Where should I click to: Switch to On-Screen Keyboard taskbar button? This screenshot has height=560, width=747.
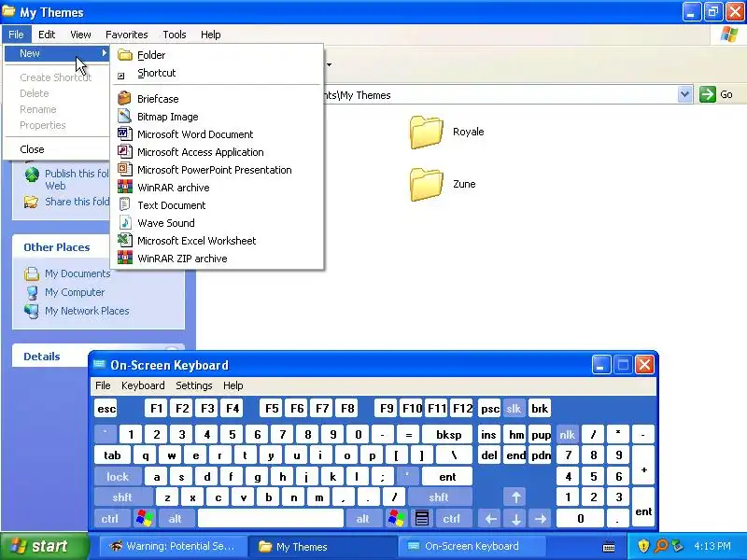click(x=471, y=546)
